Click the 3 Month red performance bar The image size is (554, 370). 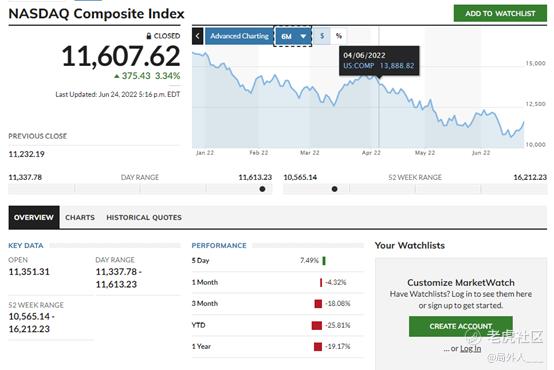coord(318,304)
